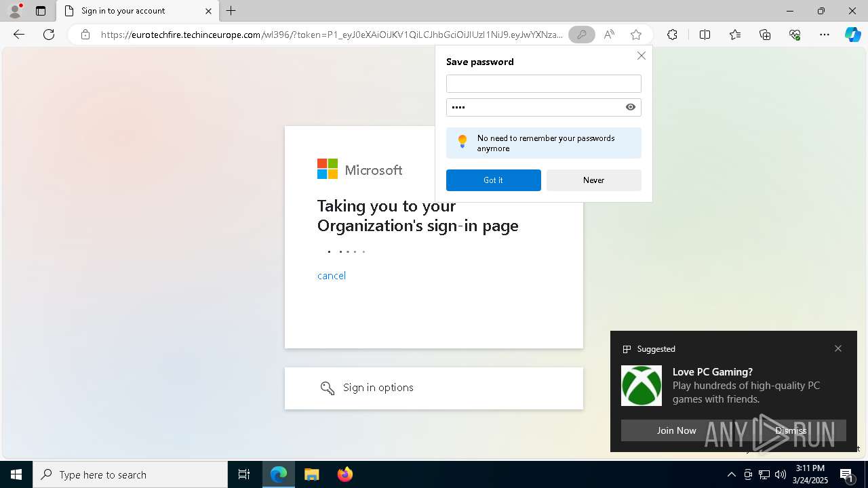
Task: Open the browser profile icon
Action: pyautogui.click(x=14, y=11)
